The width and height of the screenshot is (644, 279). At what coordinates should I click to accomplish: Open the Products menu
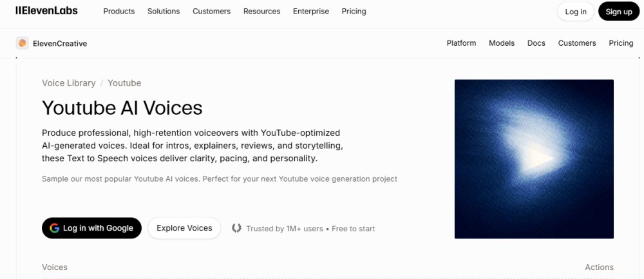pos(119,12)
